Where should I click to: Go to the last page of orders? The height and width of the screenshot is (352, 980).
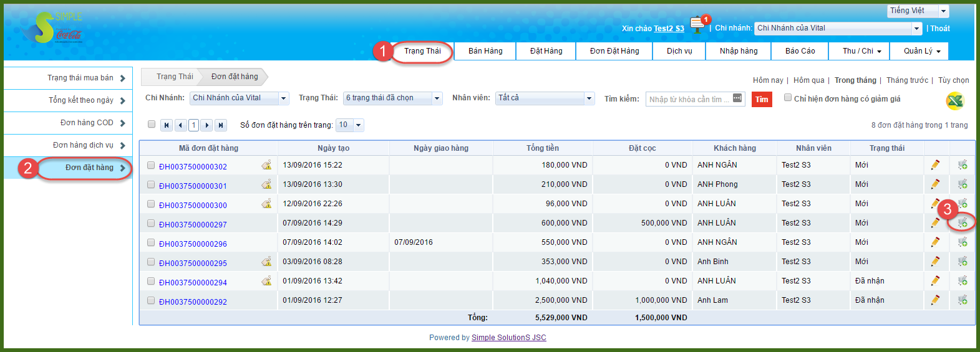(x=220, y=125)
